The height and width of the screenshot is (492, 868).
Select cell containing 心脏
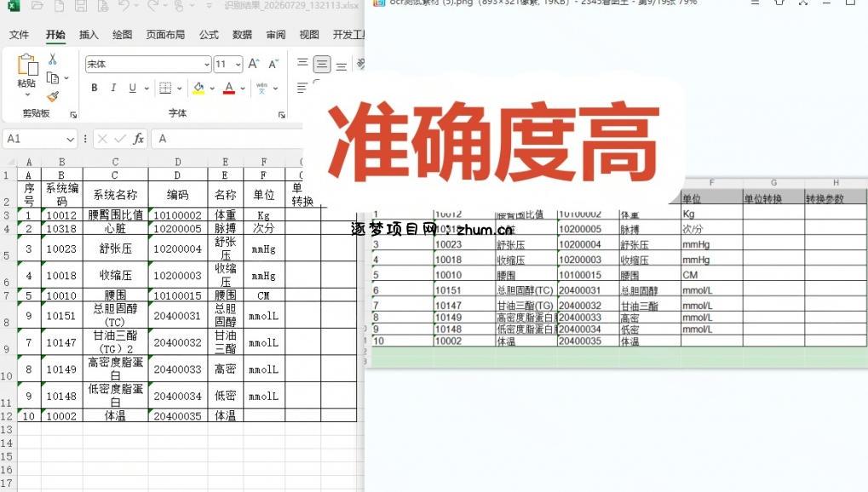point(115,228)
